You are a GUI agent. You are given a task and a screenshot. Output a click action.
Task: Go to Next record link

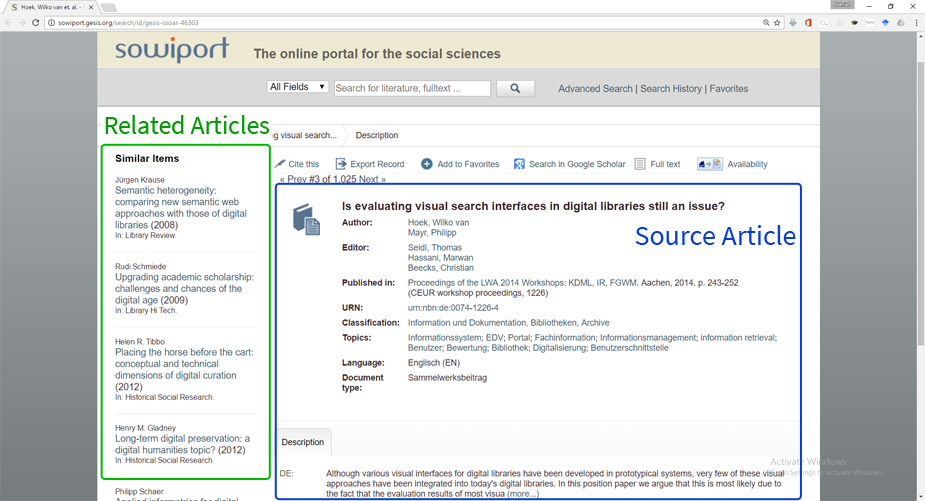[372, 179]
